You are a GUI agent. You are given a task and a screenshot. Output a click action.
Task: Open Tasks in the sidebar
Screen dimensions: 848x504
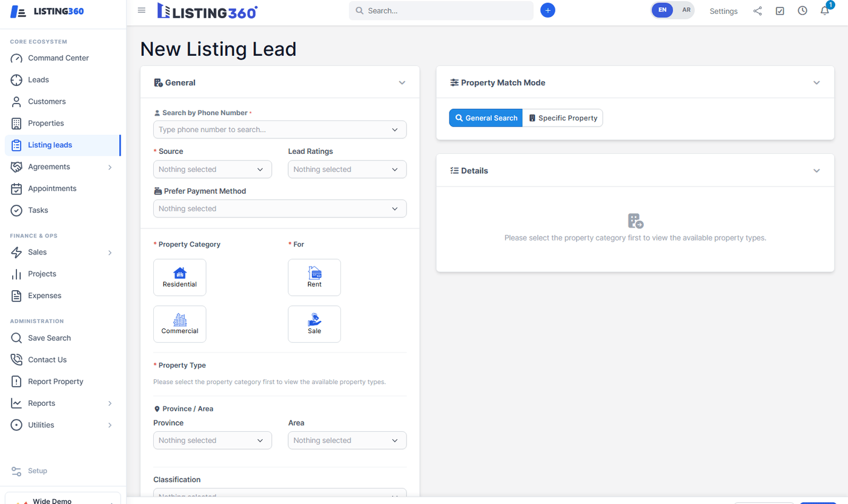pos(63,210)
